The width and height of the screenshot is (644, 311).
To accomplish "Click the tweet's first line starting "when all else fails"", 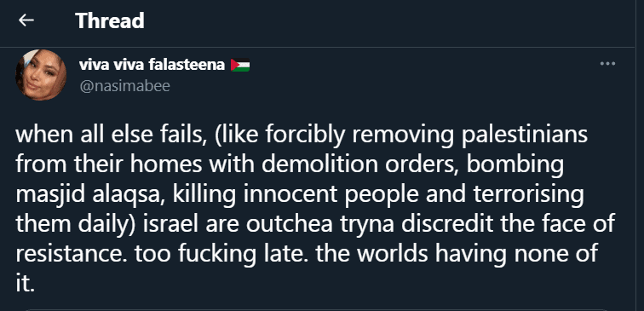I will [x=302, y=135].
